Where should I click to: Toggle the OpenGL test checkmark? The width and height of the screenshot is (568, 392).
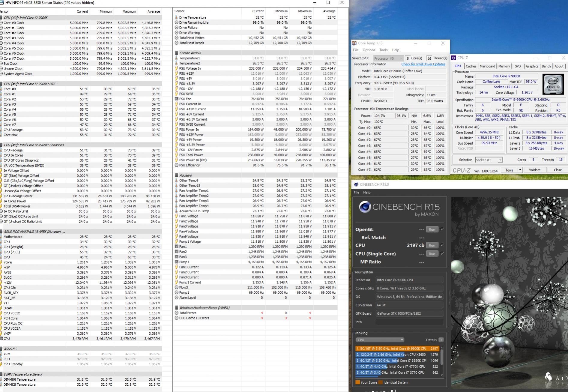(x=442, y=229)
